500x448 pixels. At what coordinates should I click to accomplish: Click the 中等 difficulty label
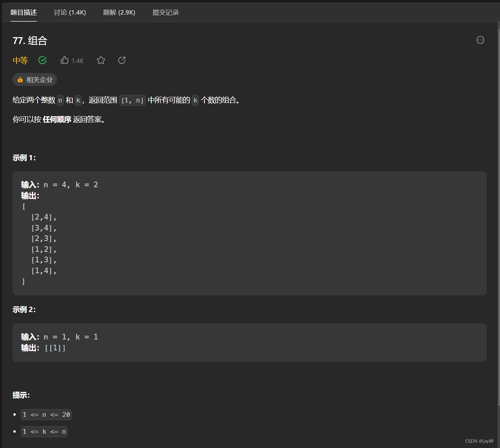[20, 60]
